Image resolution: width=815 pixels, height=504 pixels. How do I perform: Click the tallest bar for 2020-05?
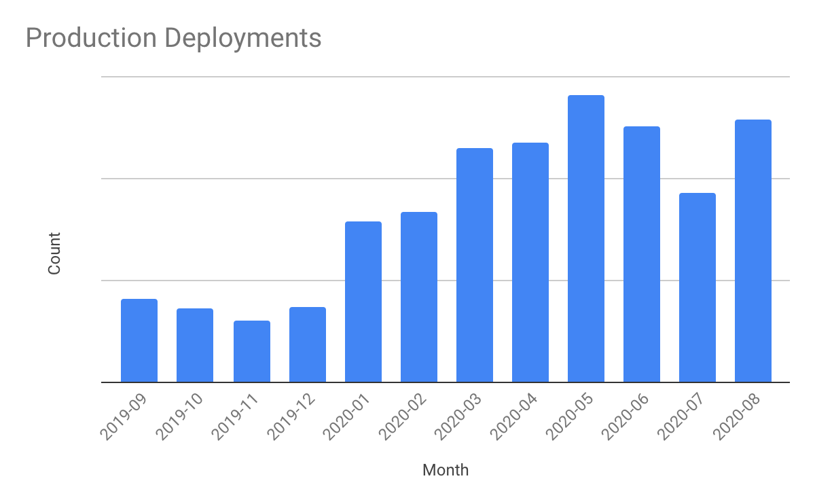pos(585,238)
